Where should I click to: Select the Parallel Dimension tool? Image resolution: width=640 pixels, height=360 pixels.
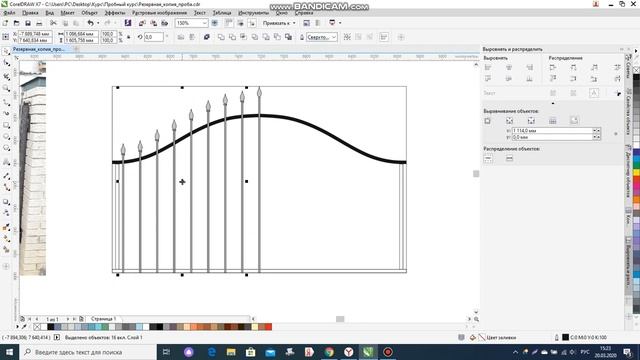(6, 176)
